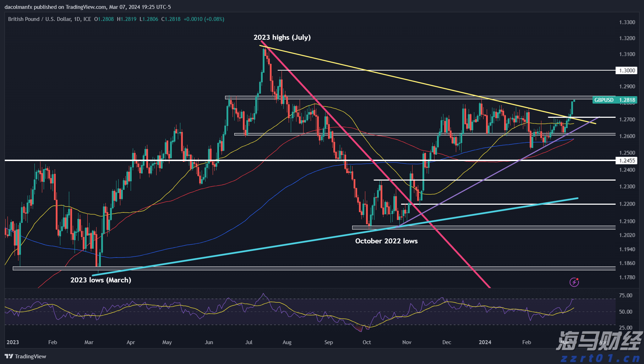Viewport: 644px width, 364px height.
Task: Click the "2023 highs (July)" annotation
Action: tap(282, 37)
